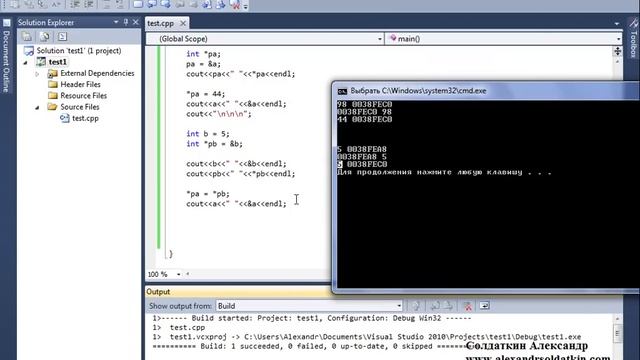Toggle auto-hide pin on Solution Explorer

[126, 22]
